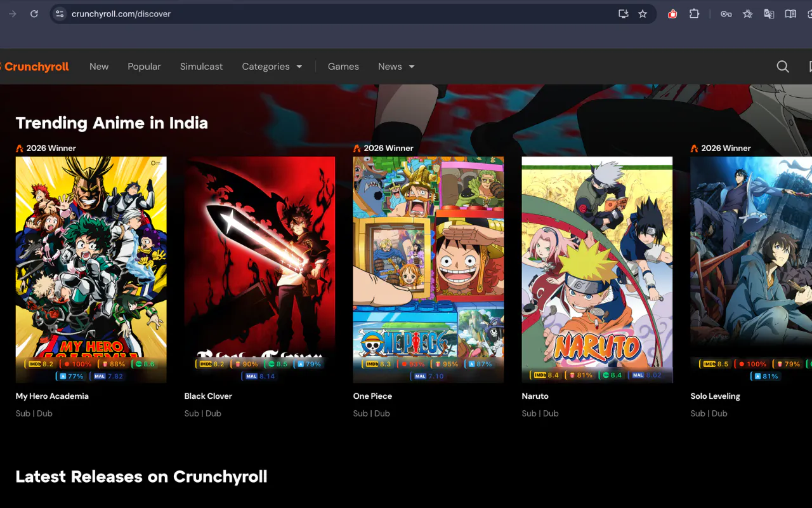Open the Simulcast menu item
Viewport: 812px width, 508px height.
pos(201,67)
